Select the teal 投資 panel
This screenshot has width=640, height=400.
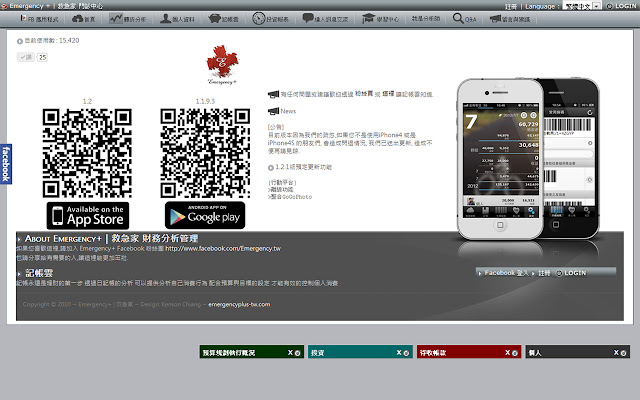point(360,352)
